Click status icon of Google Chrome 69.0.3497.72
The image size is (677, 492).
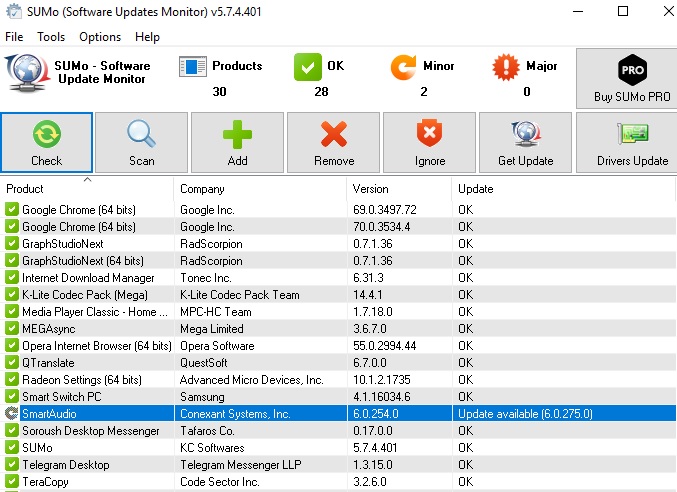12,209
